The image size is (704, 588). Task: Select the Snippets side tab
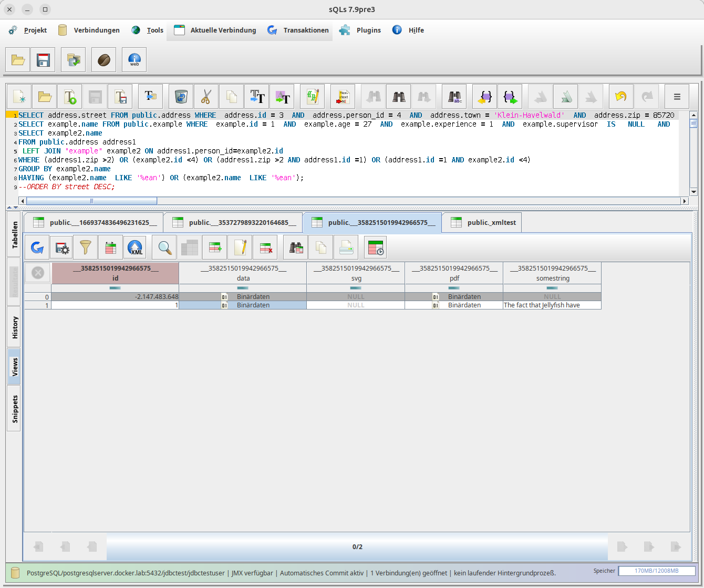14,409
